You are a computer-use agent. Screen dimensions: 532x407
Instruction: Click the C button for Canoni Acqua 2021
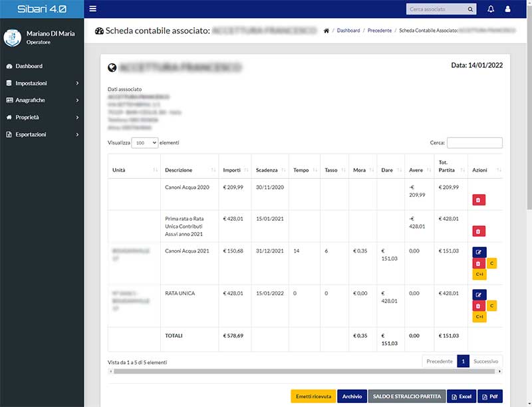[491, 263]
